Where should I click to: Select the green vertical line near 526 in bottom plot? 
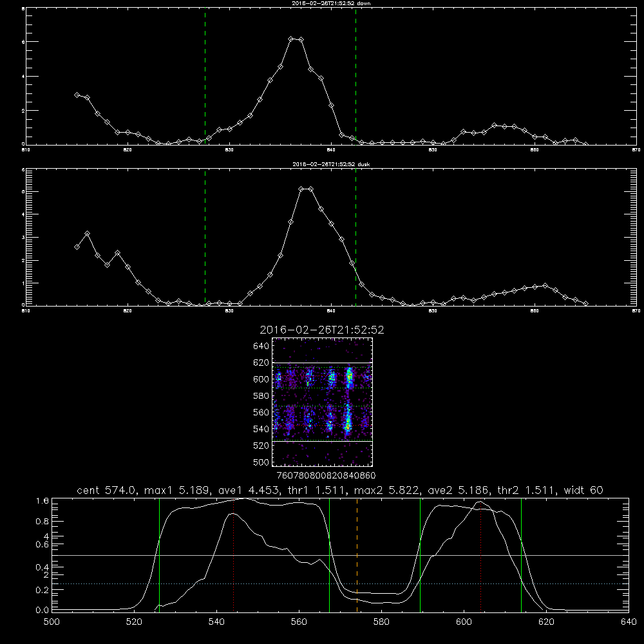point(159,555)
